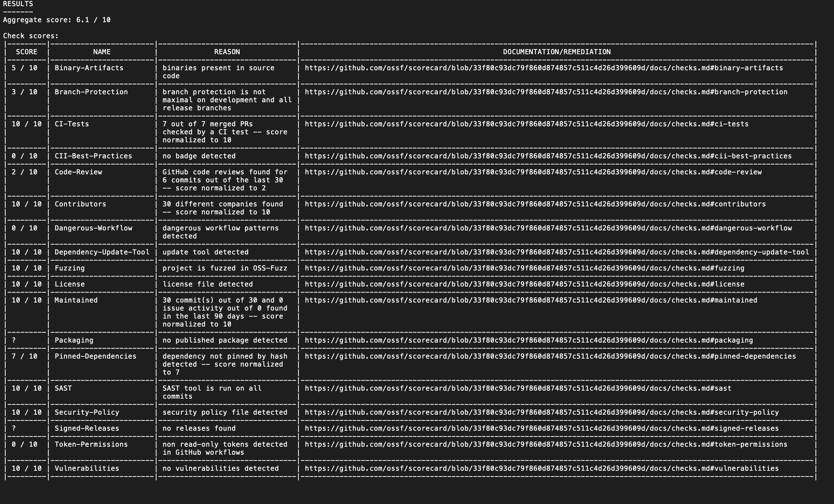Open the cii-best-practices remediation link
The width and height of the screenshot is (834, 504).
pos(548,156)
